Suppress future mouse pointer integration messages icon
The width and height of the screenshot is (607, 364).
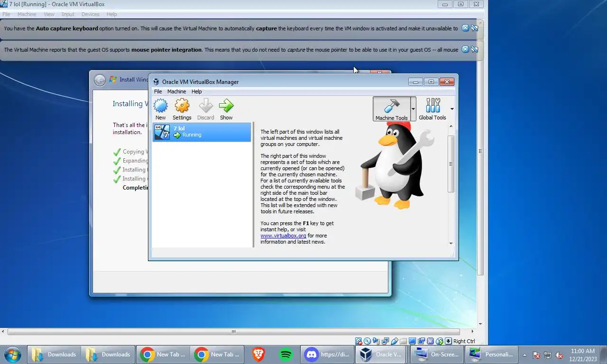474,49
